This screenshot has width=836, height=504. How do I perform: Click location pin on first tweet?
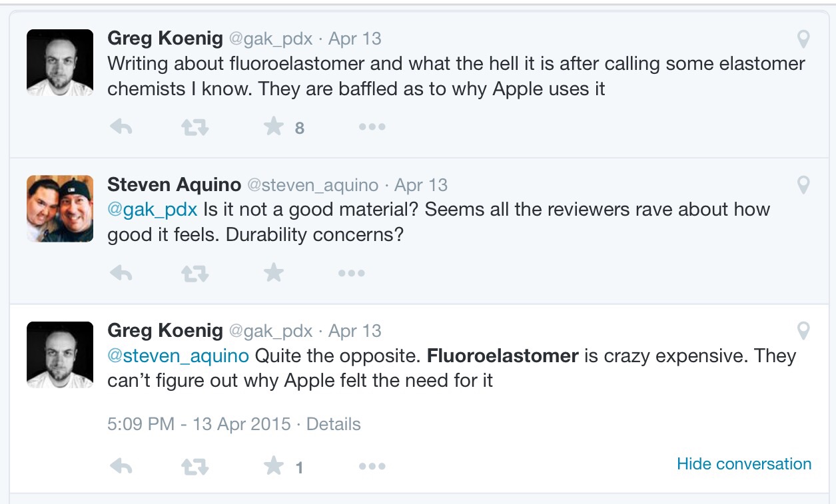(803, 39)
